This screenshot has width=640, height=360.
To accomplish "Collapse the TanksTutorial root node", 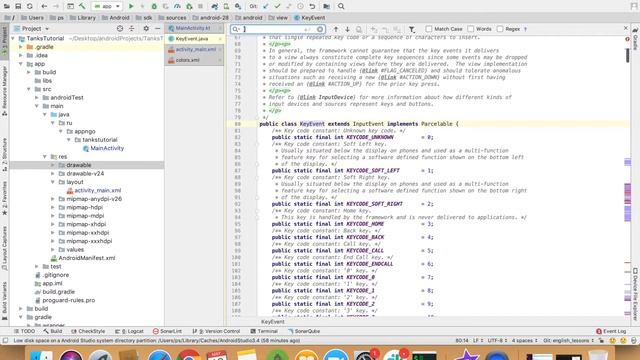I will pos(13,38).
